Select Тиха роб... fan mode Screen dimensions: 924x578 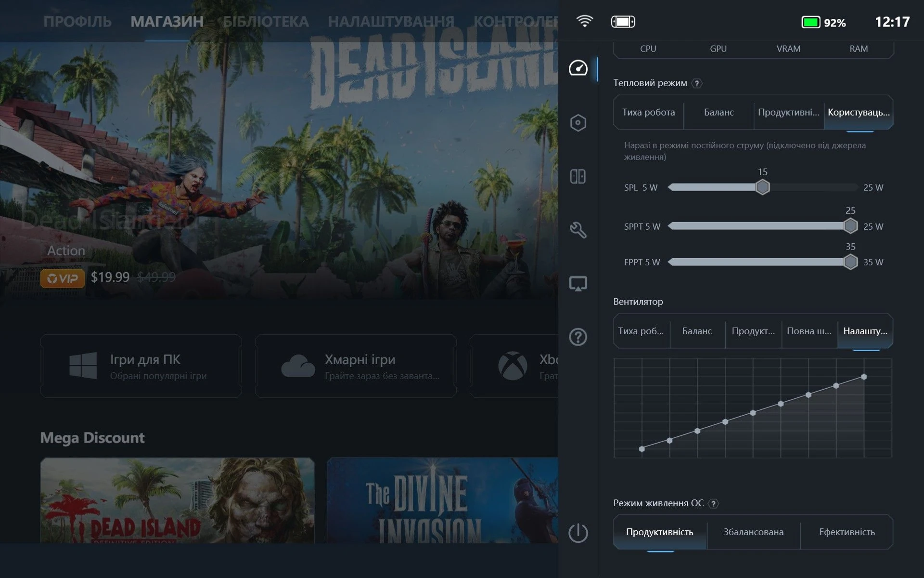(642, 331)
